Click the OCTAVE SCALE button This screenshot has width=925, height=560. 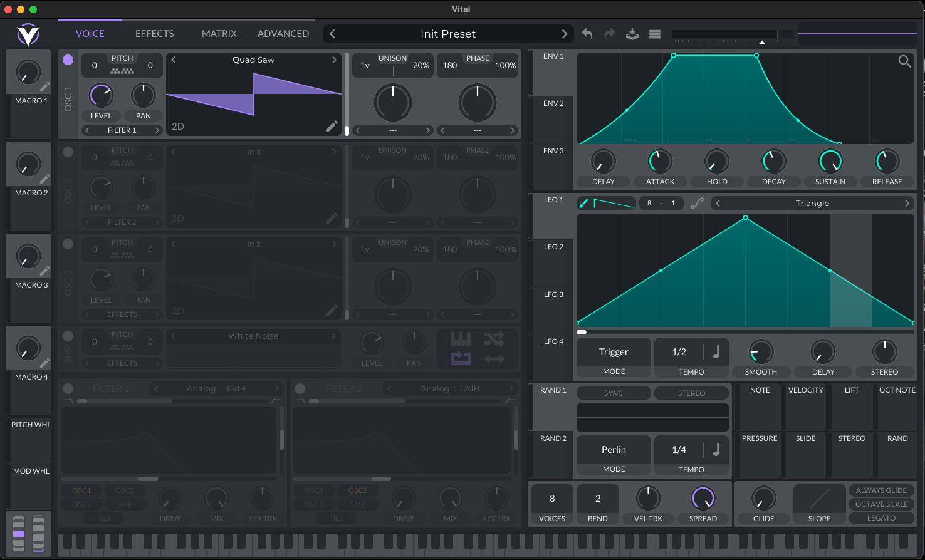tap(881, 504)
